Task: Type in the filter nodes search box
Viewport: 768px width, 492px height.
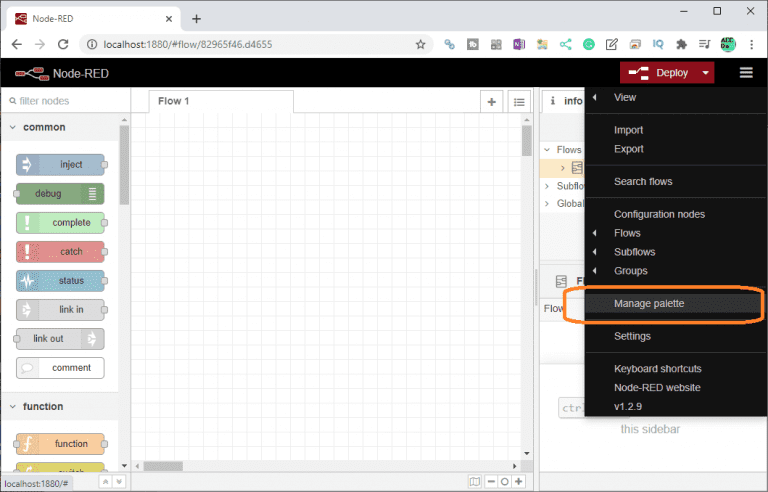Action: [x=65, y=101]
